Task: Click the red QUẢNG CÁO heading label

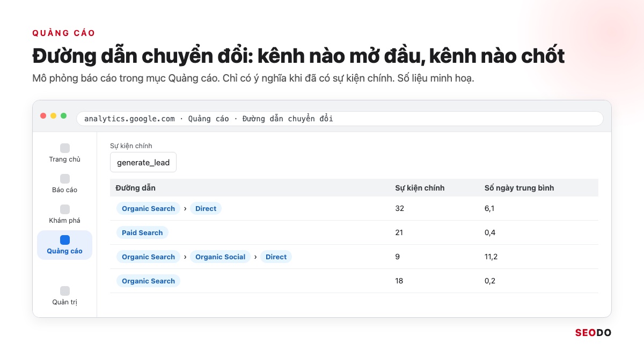Action: 64,33
